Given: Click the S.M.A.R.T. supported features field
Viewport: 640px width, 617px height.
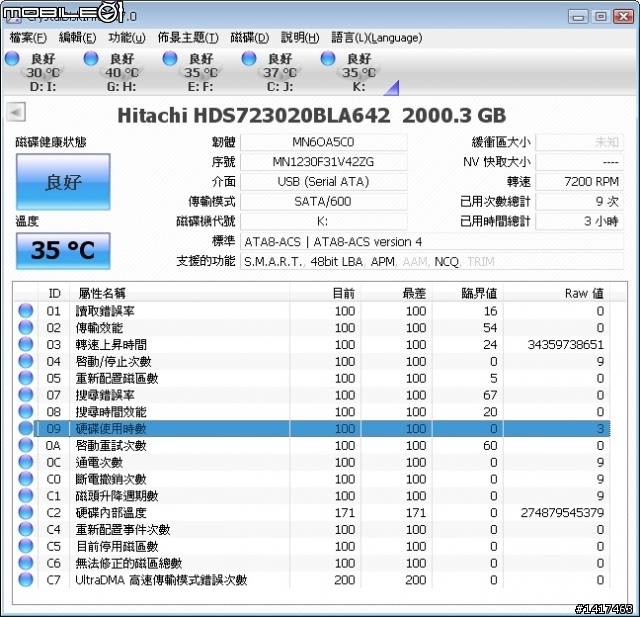Looking at the screenshot, I should pyautogui.click(x=432, y=261).
